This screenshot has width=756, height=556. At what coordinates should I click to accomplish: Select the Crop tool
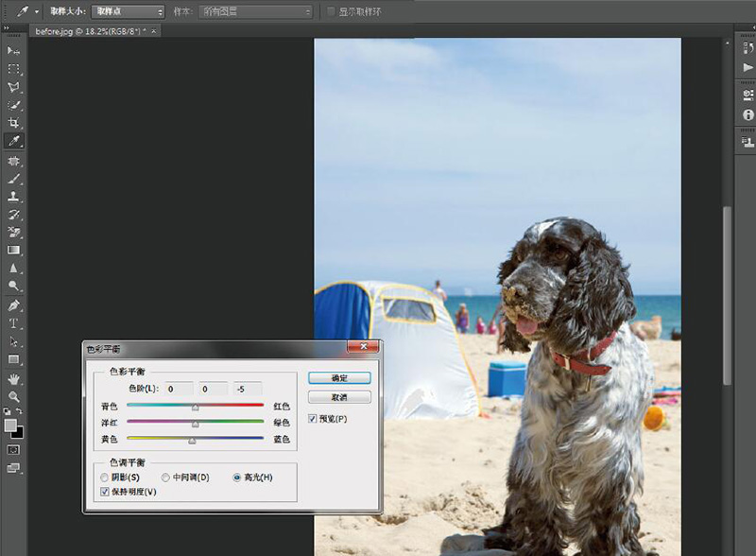coord(13,123)
